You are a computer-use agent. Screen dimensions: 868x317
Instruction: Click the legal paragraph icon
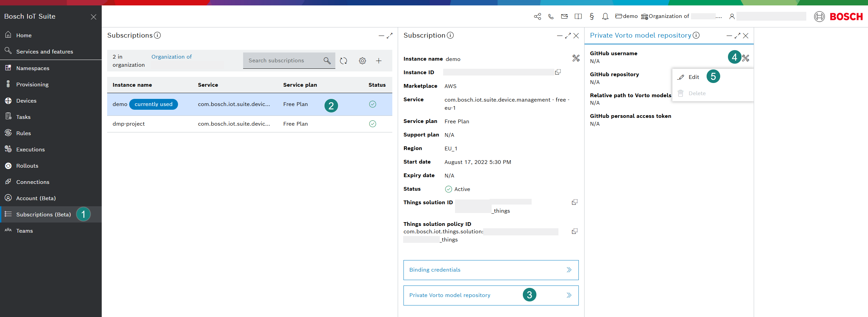click(x=592, y=16)
